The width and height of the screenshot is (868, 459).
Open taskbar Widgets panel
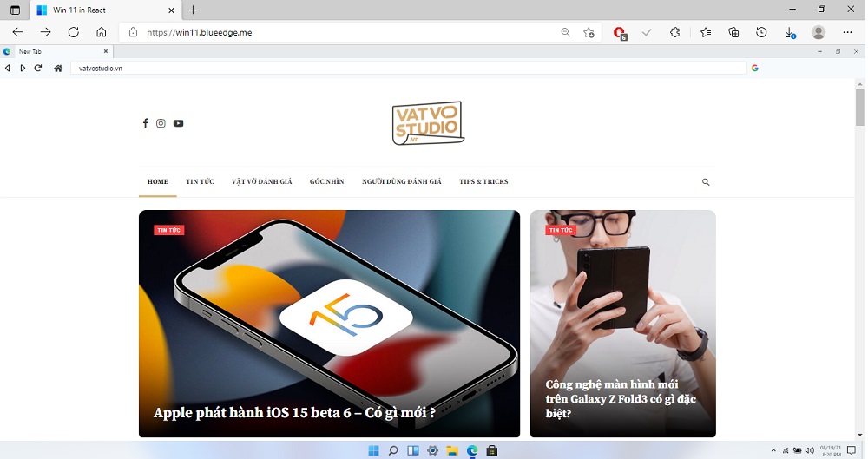tap(413, 450)
